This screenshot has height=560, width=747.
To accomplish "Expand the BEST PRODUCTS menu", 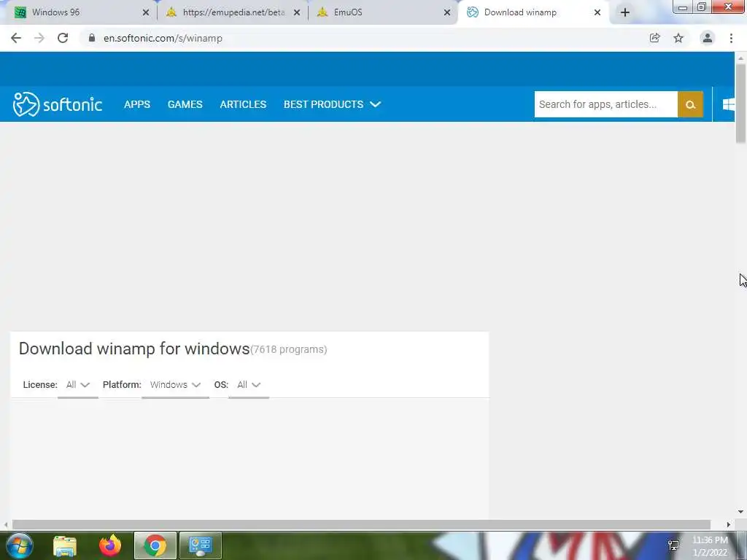I will pyautogui.click(x=332, y=104).
